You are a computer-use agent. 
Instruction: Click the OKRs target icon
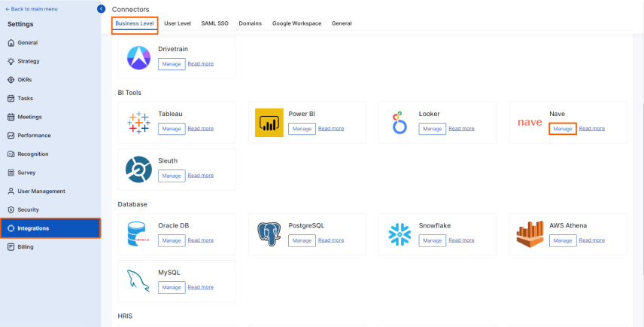[11, 80]
